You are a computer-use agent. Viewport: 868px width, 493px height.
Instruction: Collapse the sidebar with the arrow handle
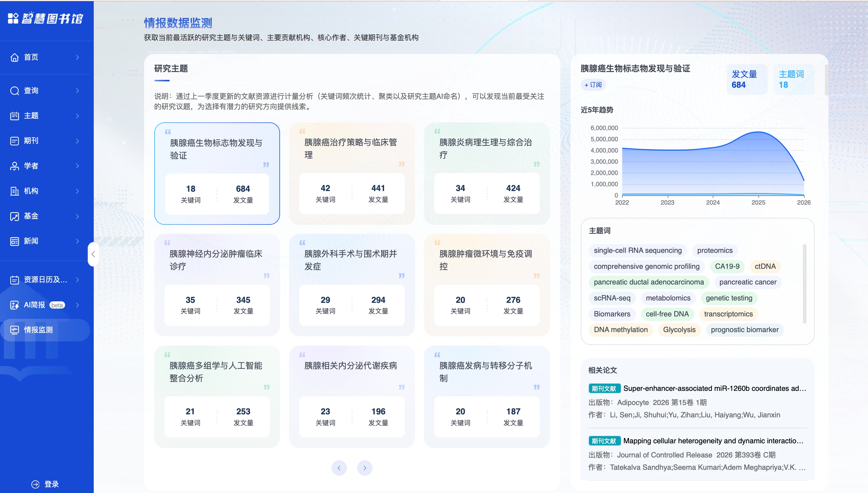93,254
